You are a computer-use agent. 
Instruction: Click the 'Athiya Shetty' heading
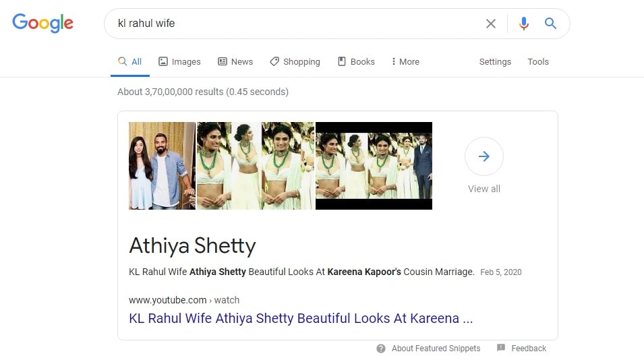(192, 246)
